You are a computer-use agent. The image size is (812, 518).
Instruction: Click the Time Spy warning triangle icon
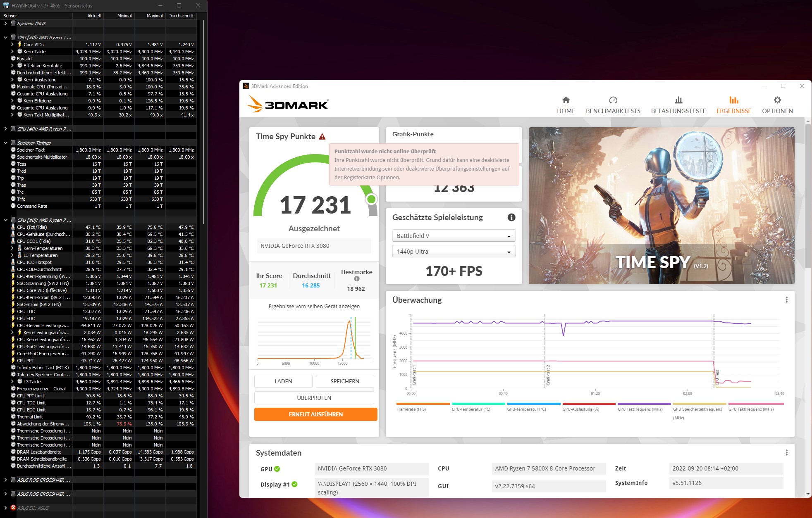click(x=322, y=137)
